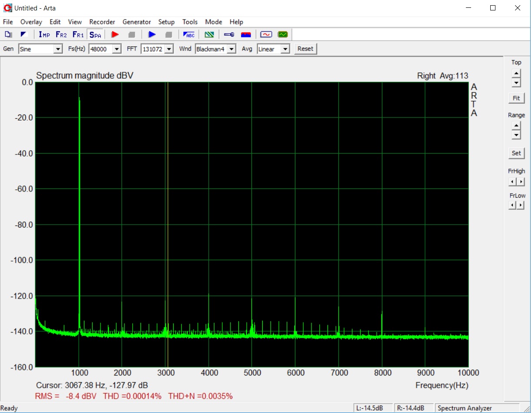The width and height of the screenshot is (532, 413).
Task: Click the THD+N =0.0035% readout
Action: (x=200, y=396)
